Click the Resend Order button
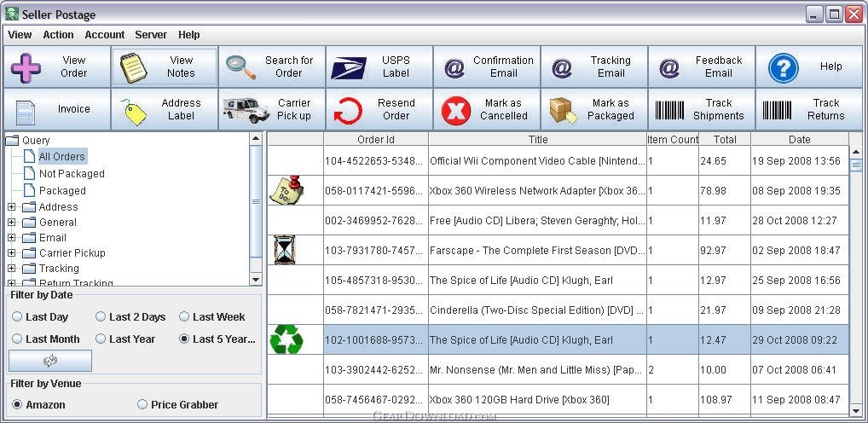 point(379,109)
